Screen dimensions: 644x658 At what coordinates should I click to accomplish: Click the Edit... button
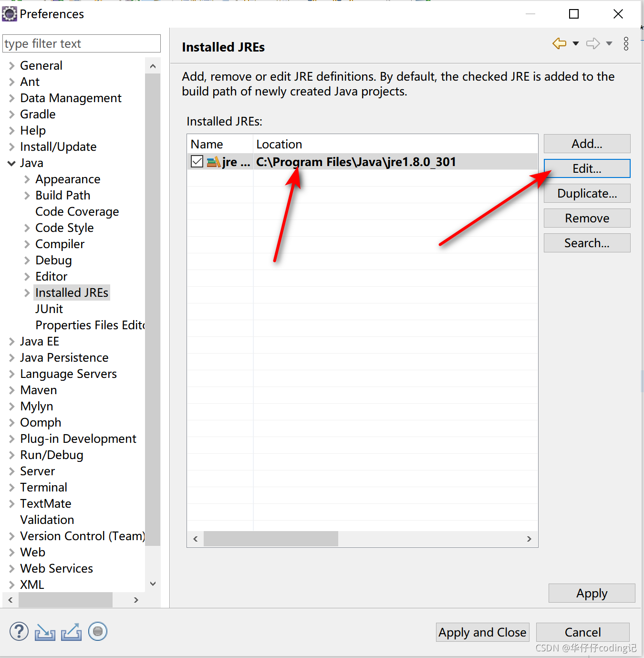(x=587, y=168)
